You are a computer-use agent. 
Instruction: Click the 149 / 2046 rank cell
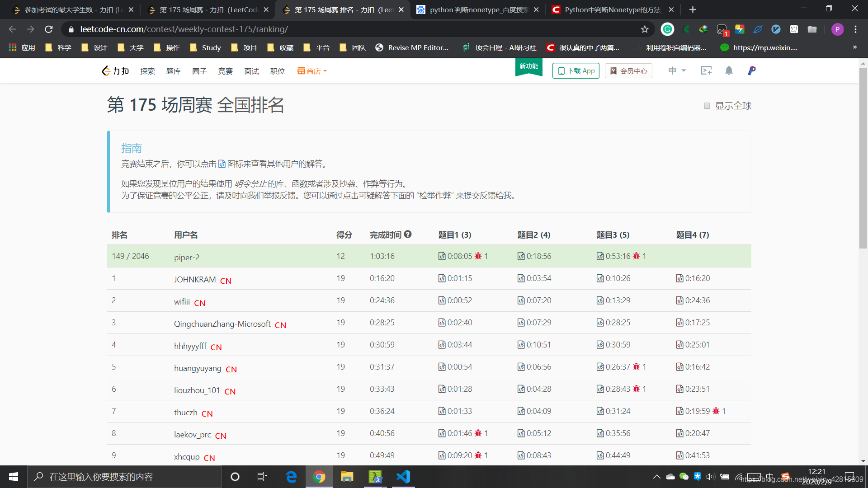pos(130,256)
